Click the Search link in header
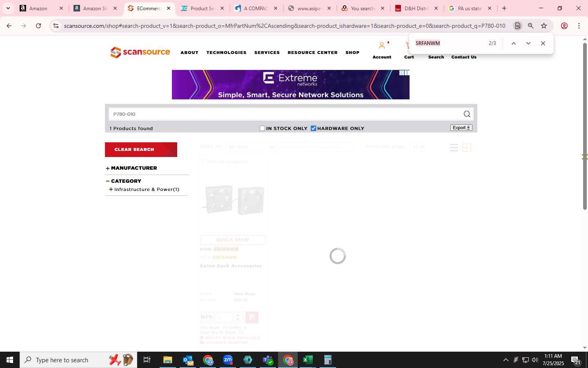588x368 pixels. click(436, 57)
